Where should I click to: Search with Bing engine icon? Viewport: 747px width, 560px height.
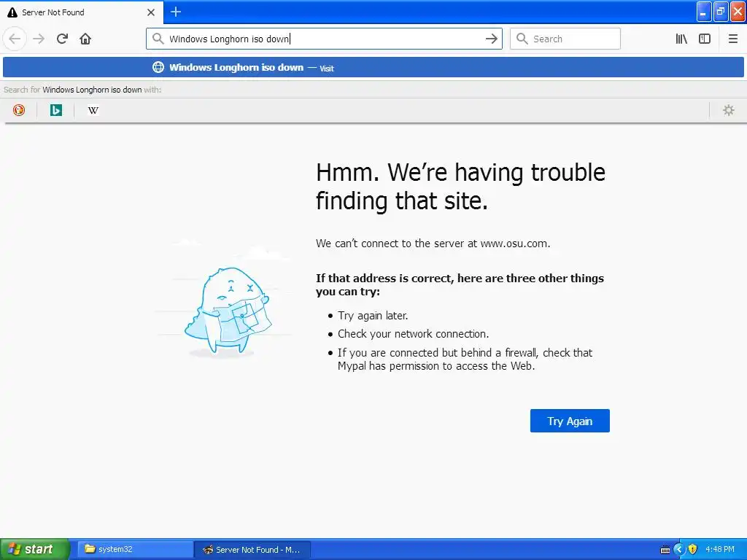click(x=55, y=110)
